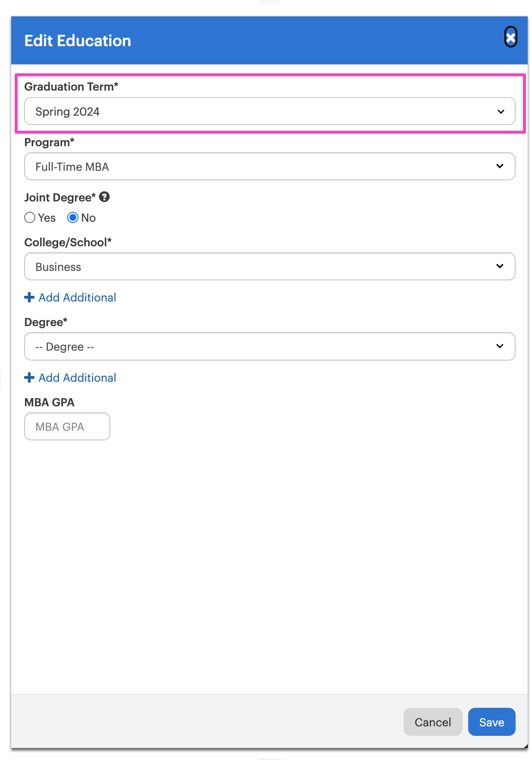Screen dimensions: 532x760
Task: Click plus icon under College/School field
Action: tap(29, 297)
